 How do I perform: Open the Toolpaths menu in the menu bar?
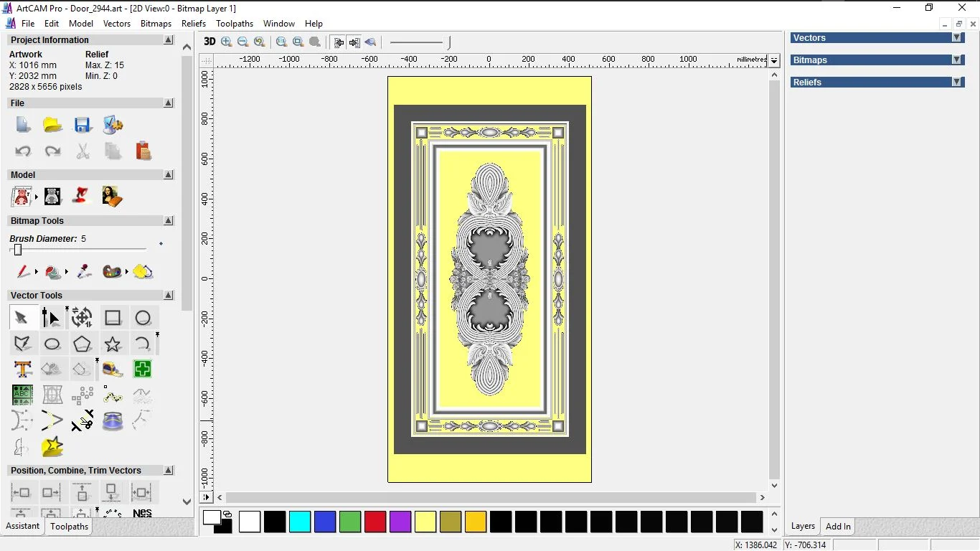pyautogui.click(x=235, y=24)
